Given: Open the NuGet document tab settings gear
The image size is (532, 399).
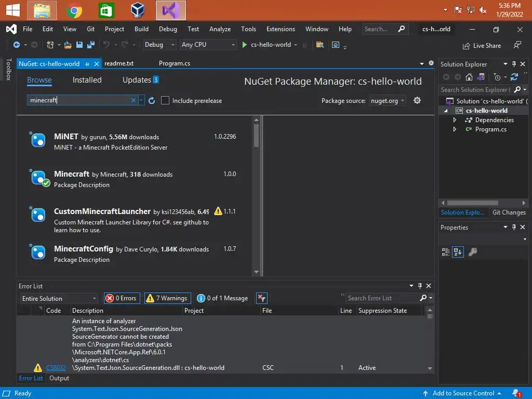Looking at the screenshot, I should pyautogui.click(x=431, y=63).
